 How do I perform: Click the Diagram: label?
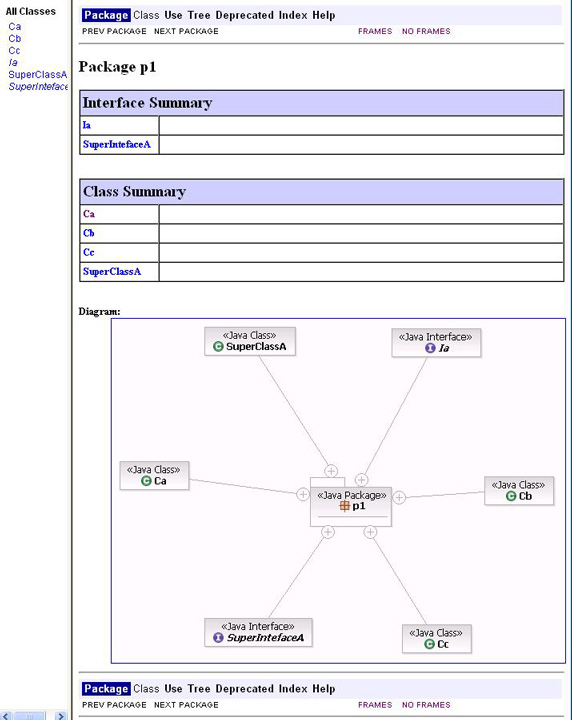[99, 311]
